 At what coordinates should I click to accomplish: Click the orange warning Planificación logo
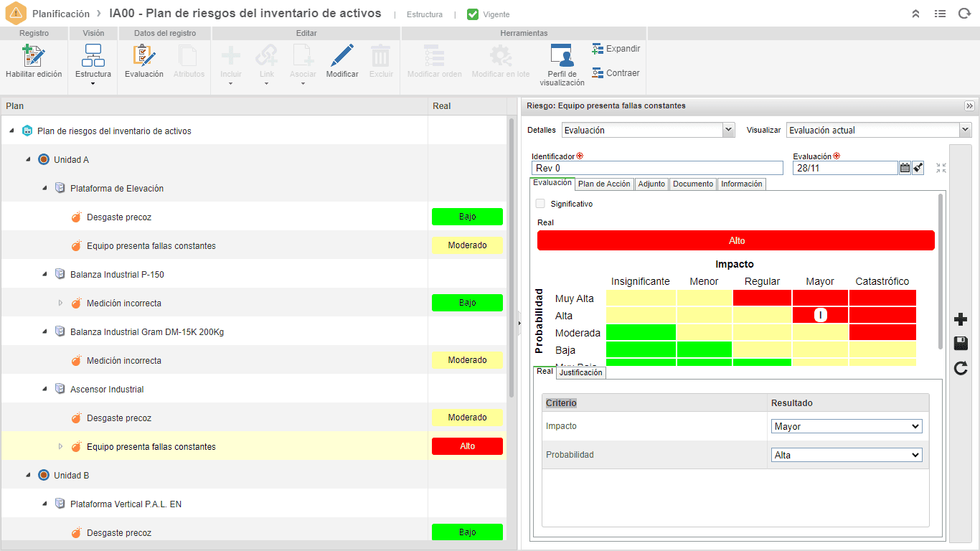[x=16, y=14]
